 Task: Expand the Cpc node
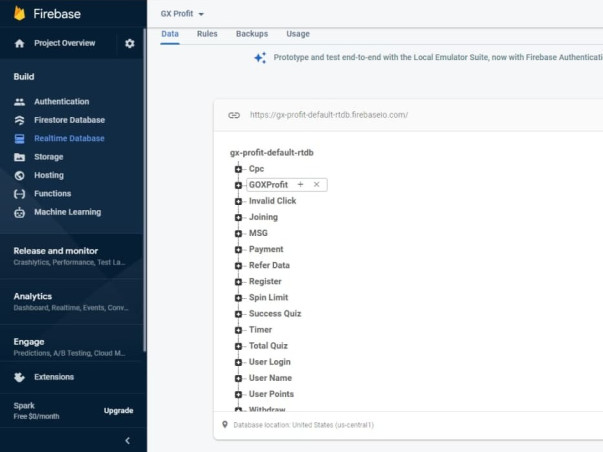click(x=238, y=169)
